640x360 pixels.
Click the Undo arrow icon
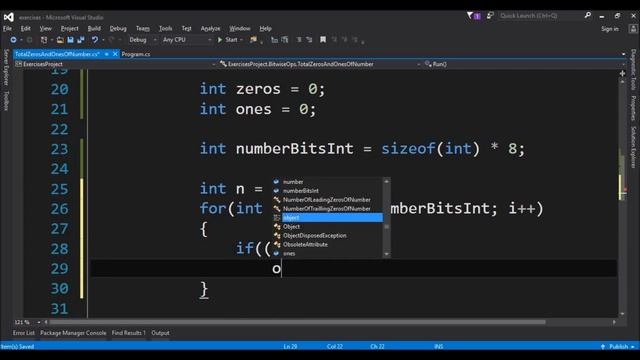(x=95, y=40)
